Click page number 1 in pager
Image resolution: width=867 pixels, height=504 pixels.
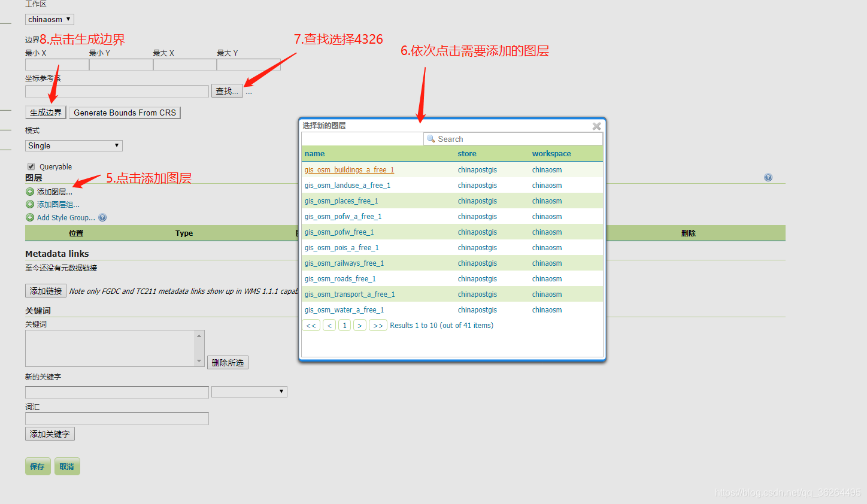[344, 325]
